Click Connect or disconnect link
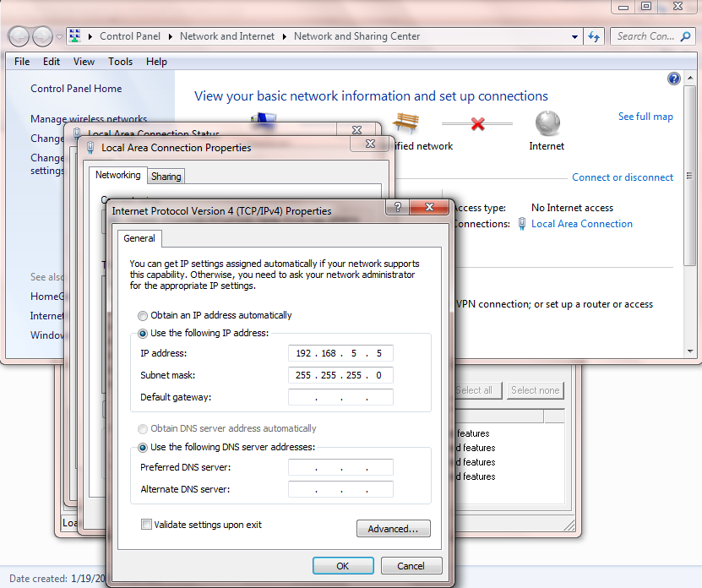Viewport: 702px width, 588px height. coord(623,177)
